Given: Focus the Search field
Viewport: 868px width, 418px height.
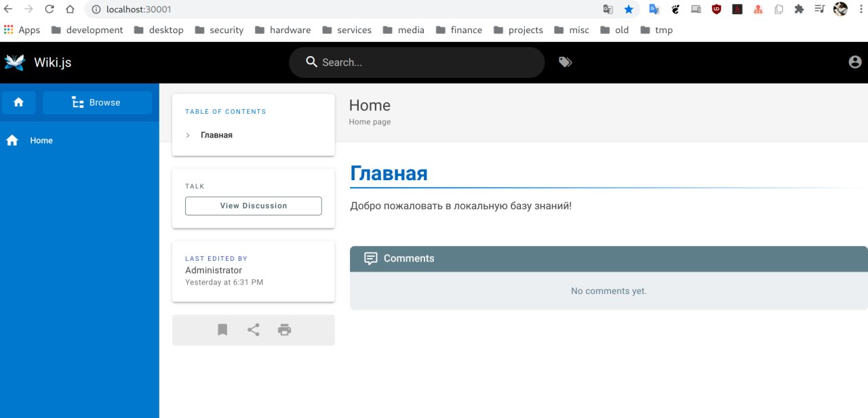Looking at the screenshot, I should point(416,62).
